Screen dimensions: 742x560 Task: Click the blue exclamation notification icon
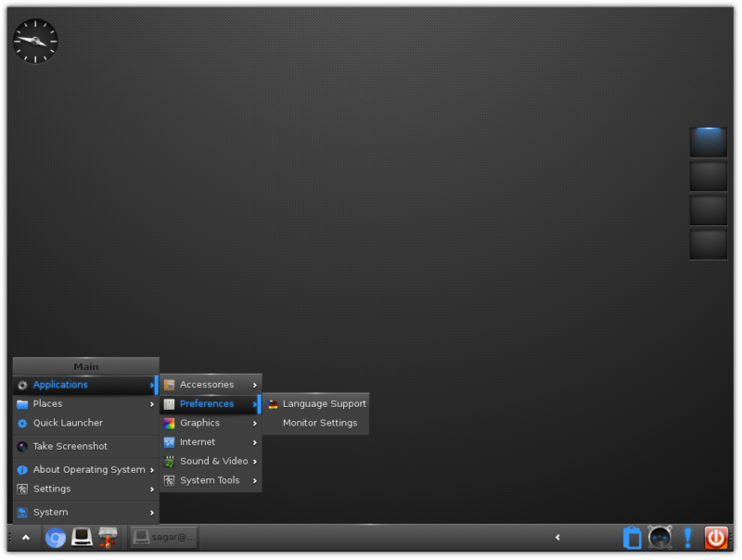687,537
